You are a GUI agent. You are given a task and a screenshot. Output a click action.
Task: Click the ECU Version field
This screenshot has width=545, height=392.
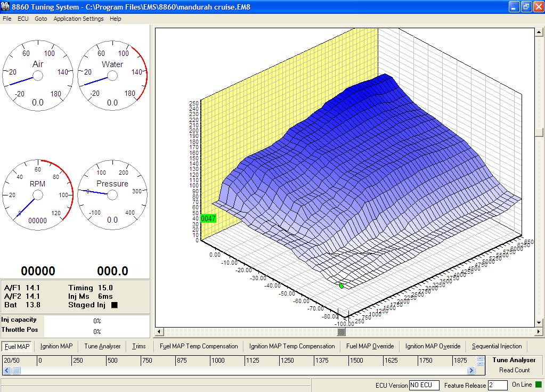coord(424,385)
